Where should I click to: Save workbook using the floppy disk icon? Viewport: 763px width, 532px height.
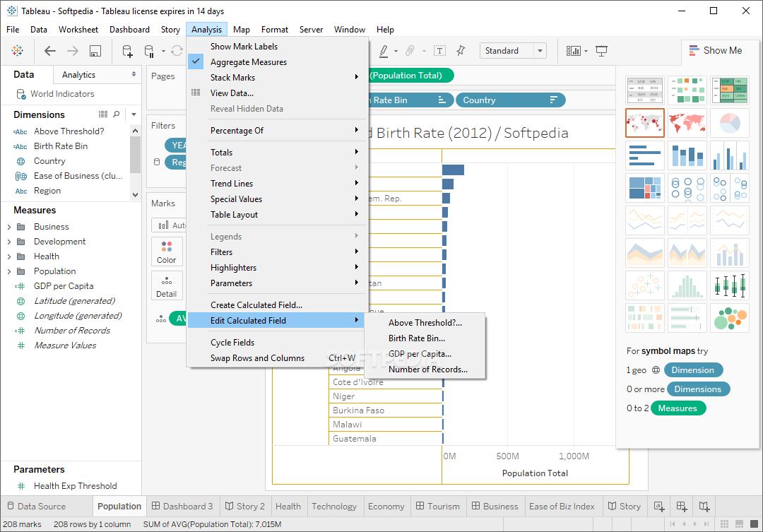click(x=95, y=51)
